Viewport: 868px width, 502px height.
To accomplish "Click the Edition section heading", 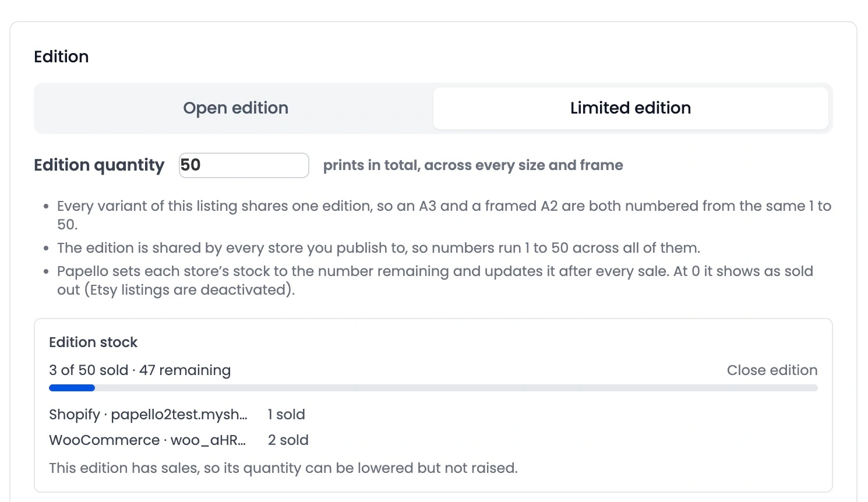I will click(61, 56).
